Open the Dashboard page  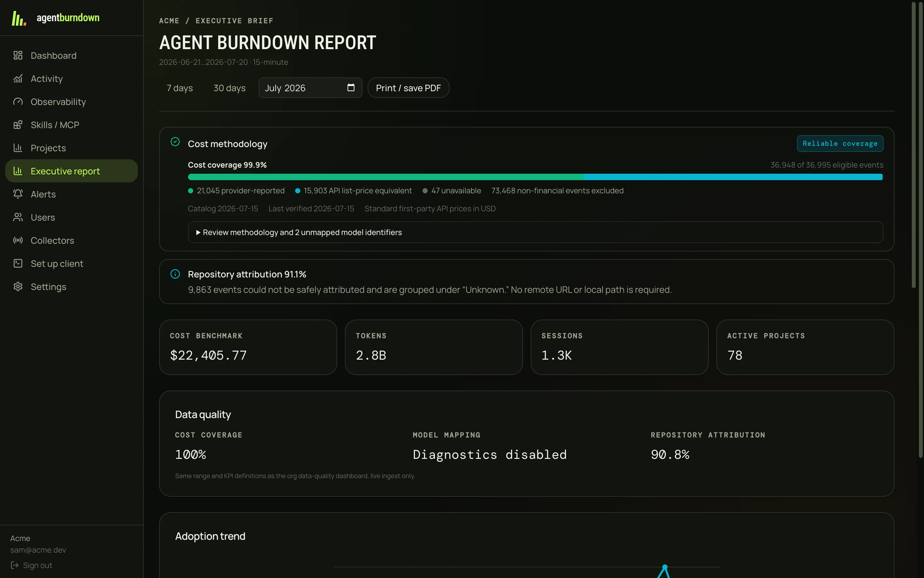(x=72, y=56)
